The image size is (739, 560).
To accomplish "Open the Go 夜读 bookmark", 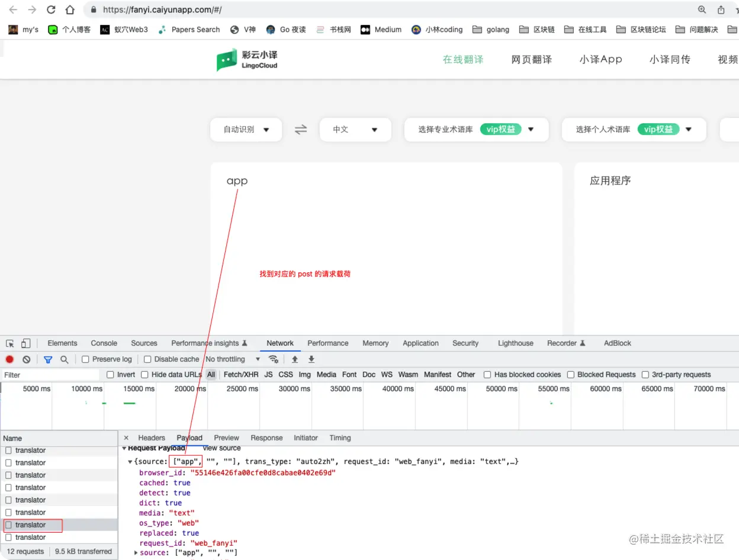I will [x=286, y=30].
